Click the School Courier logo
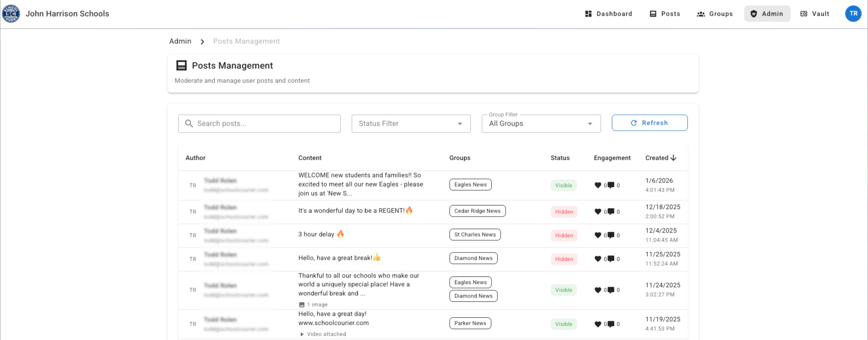868x340 pixels. pos(11,14)
